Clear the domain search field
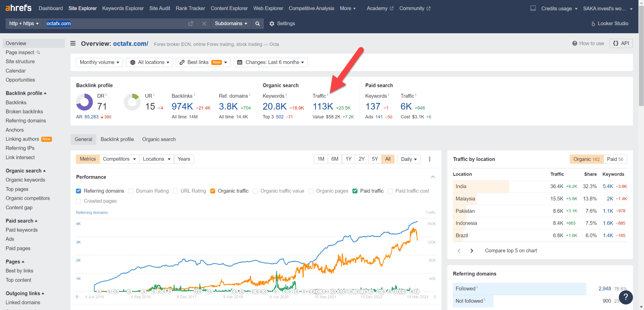Screen dimensions: 644x310 [204, 24]
